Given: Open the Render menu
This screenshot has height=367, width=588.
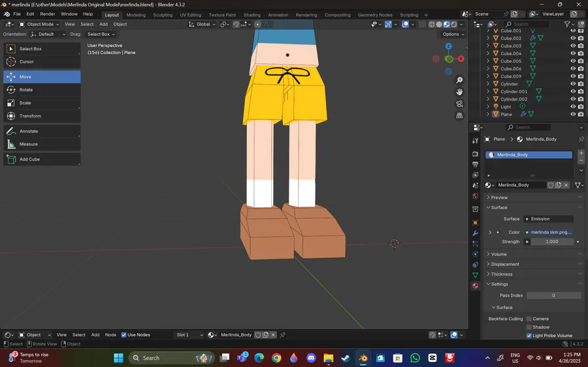Looking at the screenshot, I should 48,14.
